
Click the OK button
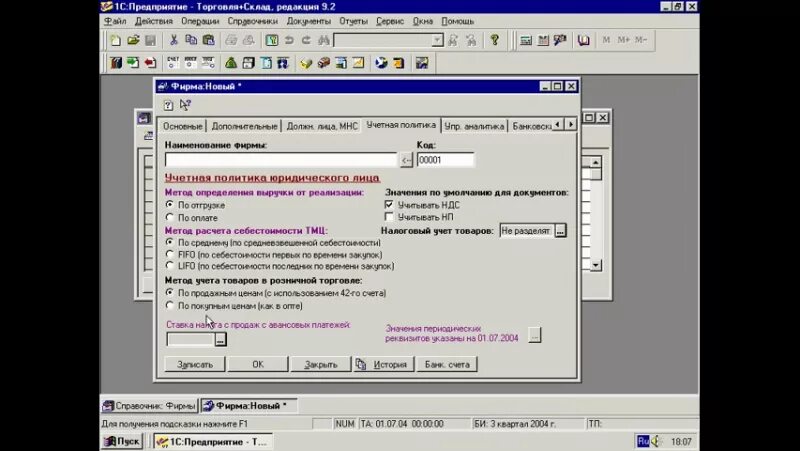tap(258, 364)
